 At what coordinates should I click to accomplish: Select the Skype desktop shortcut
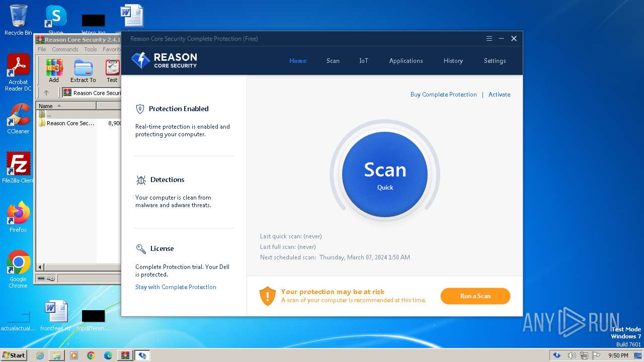click(56, 20)
